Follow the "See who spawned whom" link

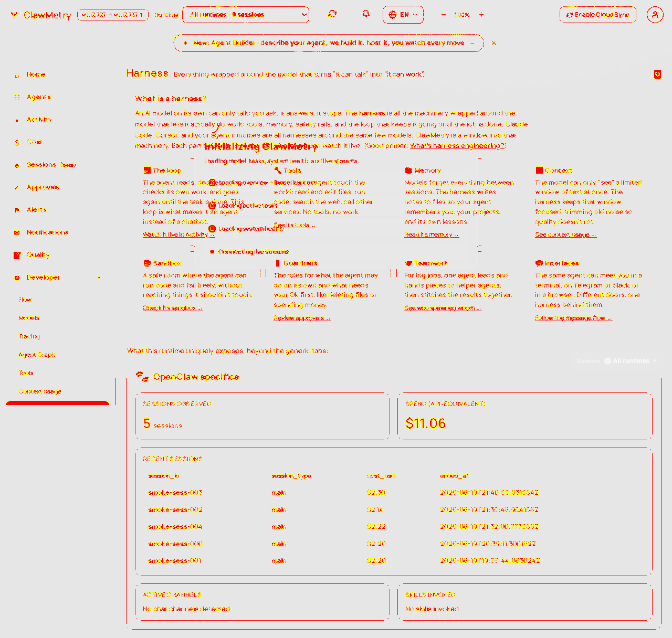click(443, 308)
